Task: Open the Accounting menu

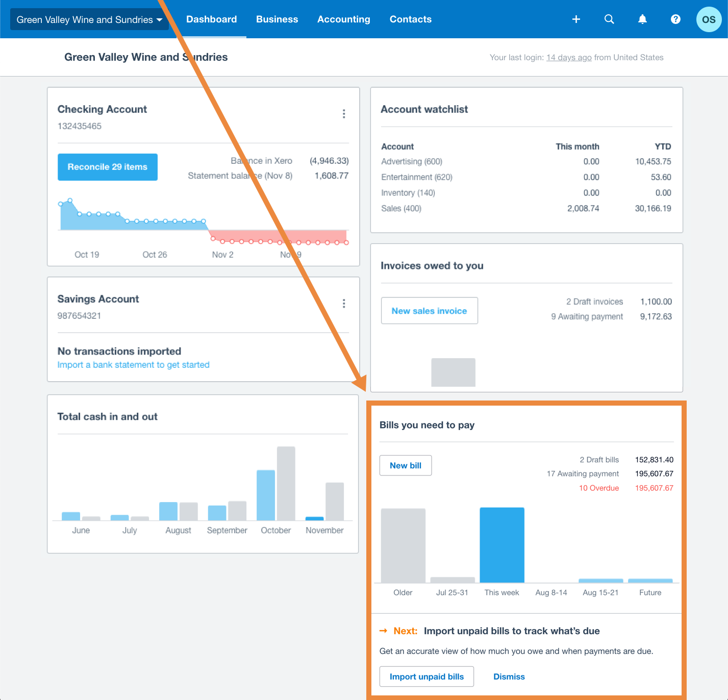Action: (344, 19)
